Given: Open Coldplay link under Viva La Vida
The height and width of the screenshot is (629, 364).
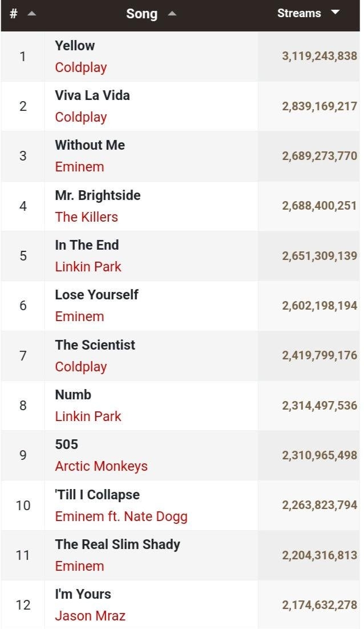Looking at the screenshot, I should [x=81, y=117].
